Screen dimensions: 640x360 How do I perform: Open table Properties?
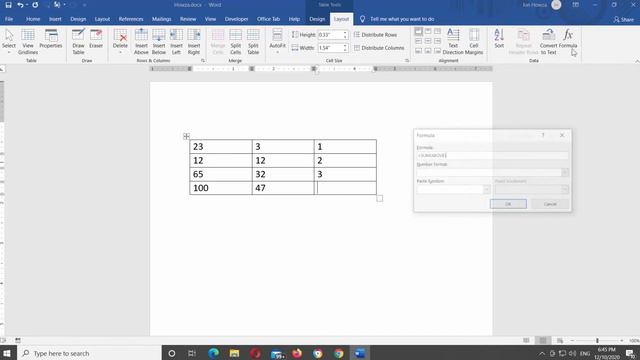click(x=51, y=39)
